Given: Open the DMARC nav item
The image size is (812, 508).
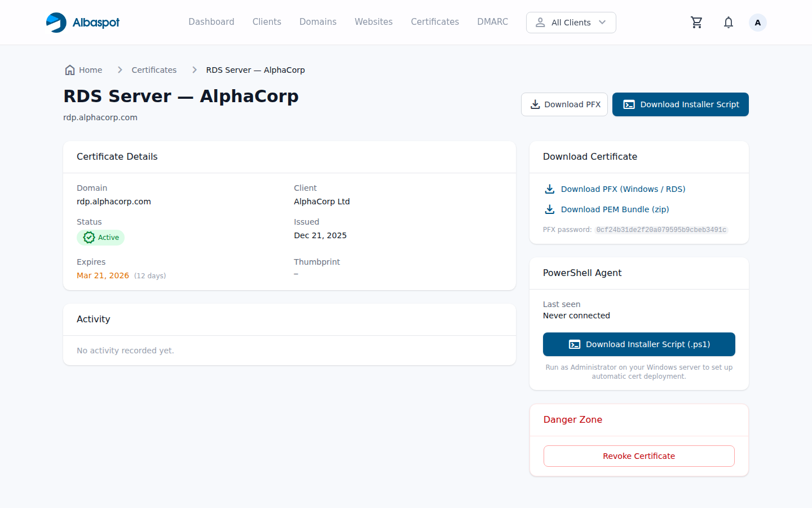Looking at the screenshot, I should pos(492,22).
